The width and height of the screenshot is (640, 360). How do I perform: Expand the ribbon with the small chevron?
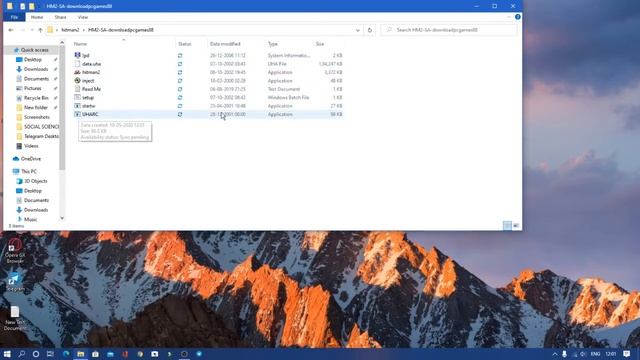pyautogui.click(x=509, y=17)
